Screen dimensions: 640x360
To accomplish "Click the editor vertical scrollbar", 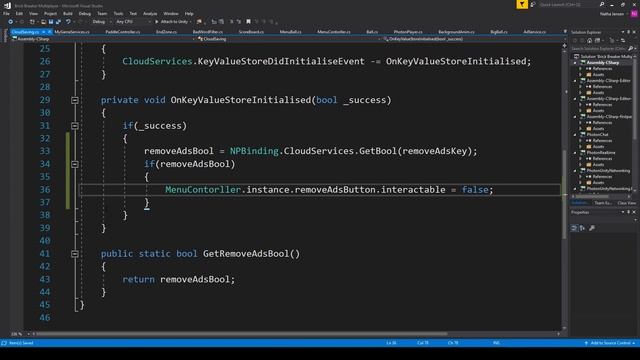I will coord(565,187).
